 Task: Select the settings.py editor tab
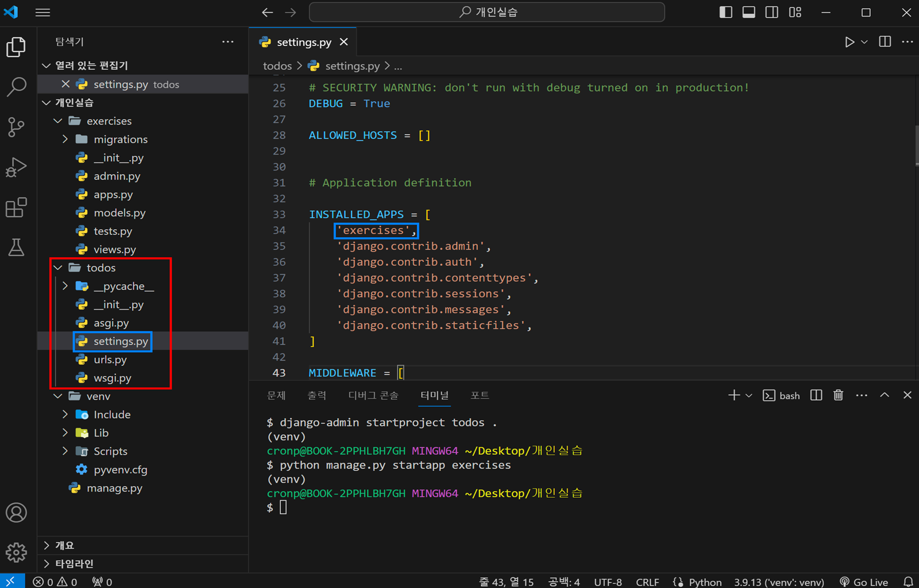pos(303,42)
